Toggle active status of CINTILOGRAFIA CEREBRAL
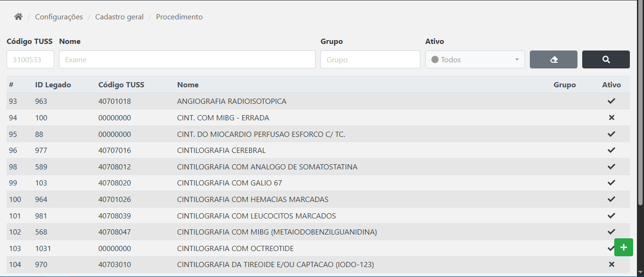The height and width of the screenshot is (277, 644). [x=611, y=150]
